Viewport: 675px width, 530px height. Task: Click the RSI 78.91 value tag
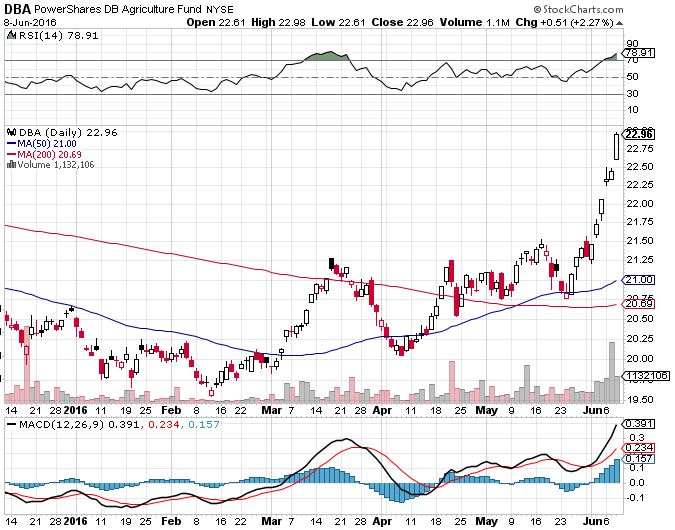(639, 53)
